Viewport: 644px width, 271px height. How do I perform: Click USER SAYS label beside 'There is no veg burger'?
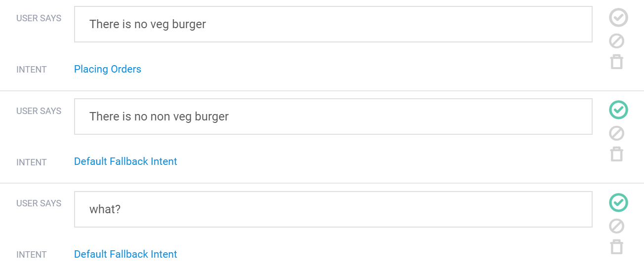(39, 18)
